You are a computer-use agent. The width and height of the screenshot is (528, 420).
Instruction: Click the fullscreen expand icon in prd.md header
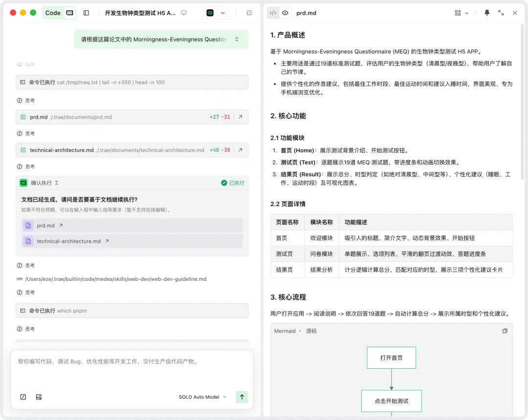pyautogui.click(x=501, y=13)
